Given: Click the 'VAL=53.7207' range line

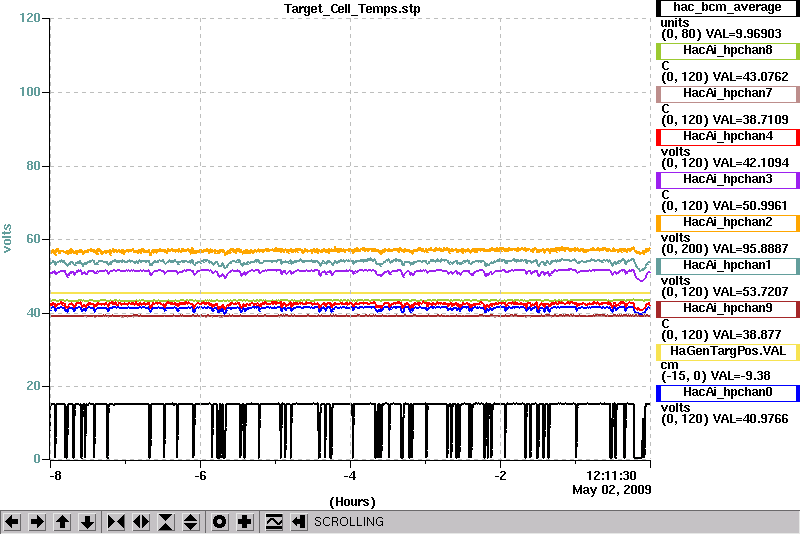Looking at the screenshot, I should point(725,292).
